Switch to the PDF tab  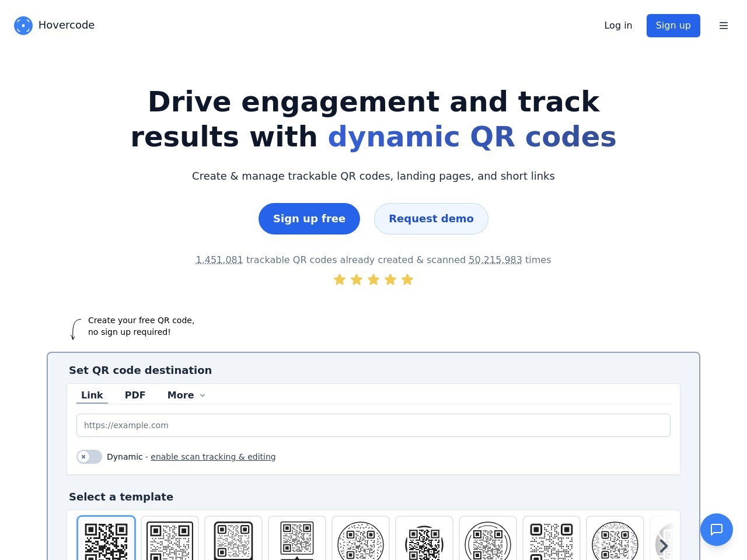point(135,395)
